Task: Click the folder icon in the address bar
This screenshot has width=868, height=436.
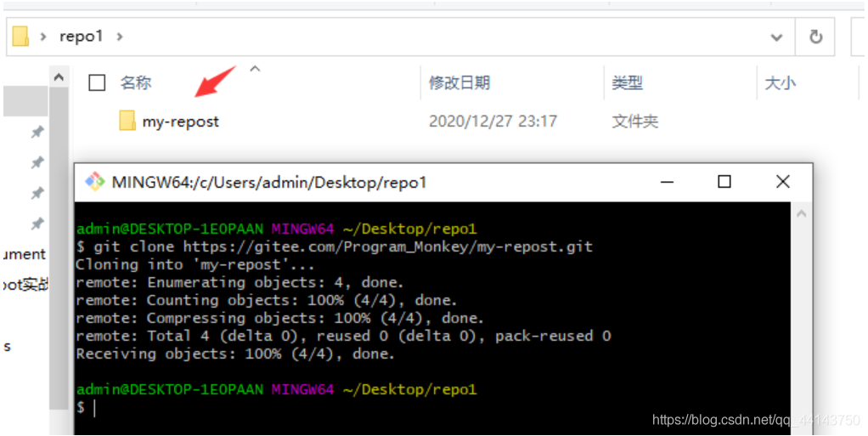Action: coord(20,37)
